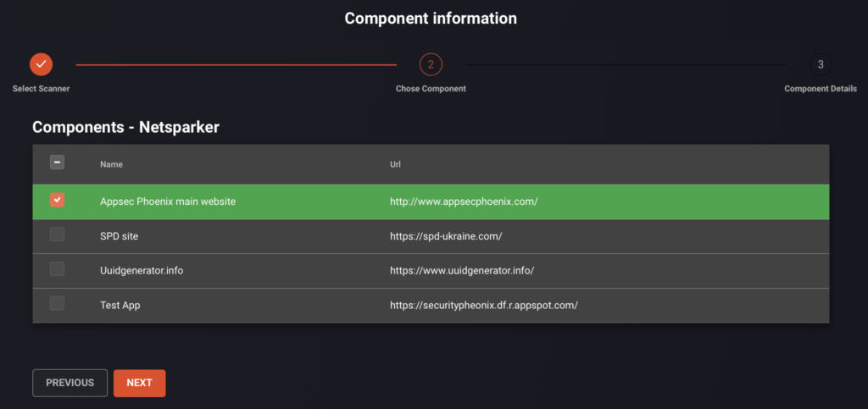Check the SPD site checkbox
Screen dimensions: 868x409
pos(57,235)
